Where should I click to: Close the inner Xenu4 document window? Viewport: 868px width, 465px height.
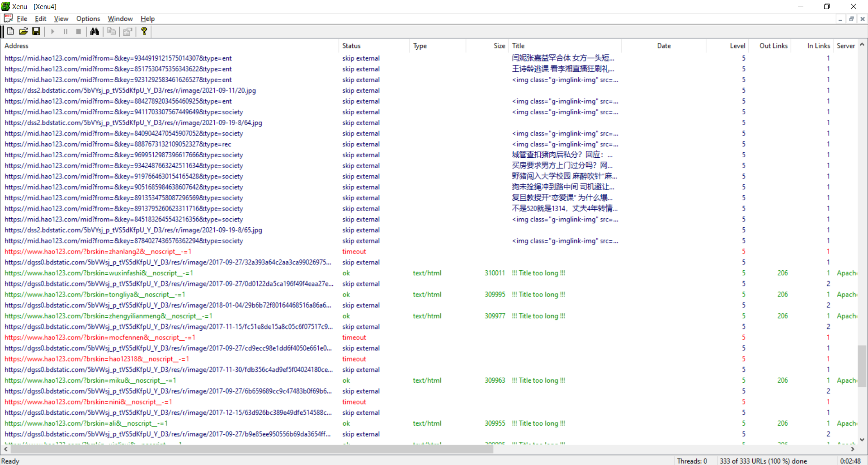[863, 19]
